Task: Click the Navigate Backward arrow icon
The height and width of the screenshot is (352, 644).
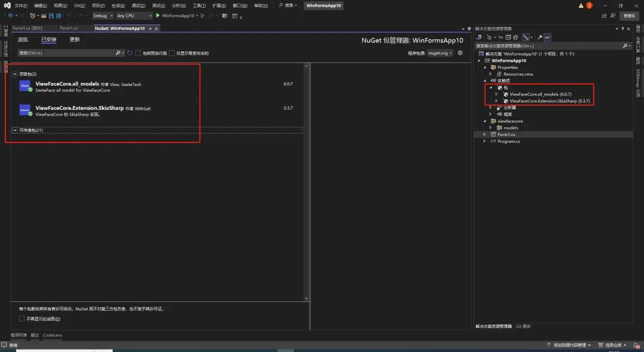Action: [10, 16]
